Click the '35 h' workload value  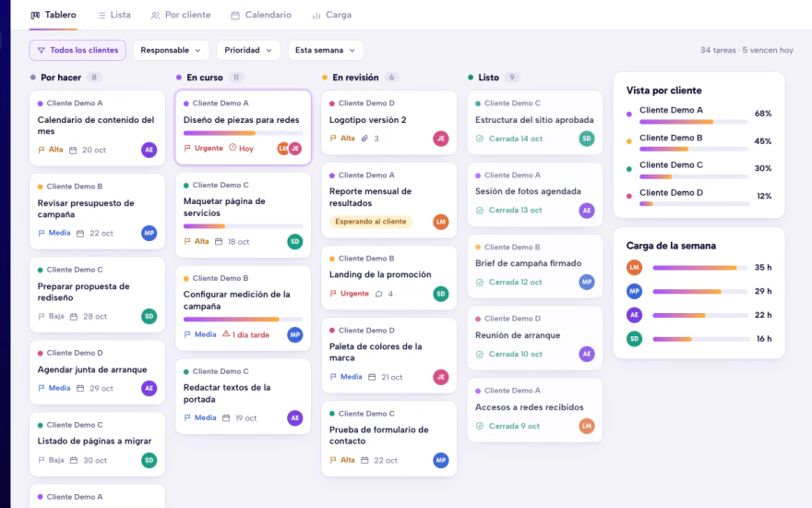[x=763, y=268]
